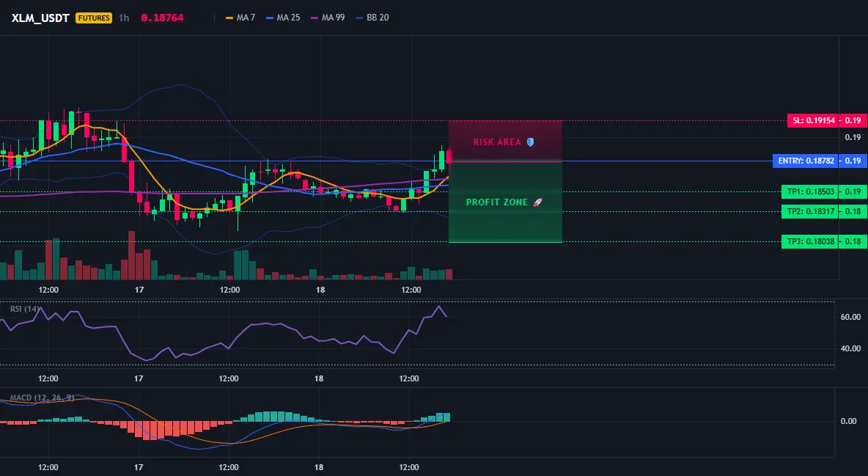Image resolution: width=868 pixels, height=476 pixels.
Task: Toggle the MA 99 legend entry
Action: point(328,18)
